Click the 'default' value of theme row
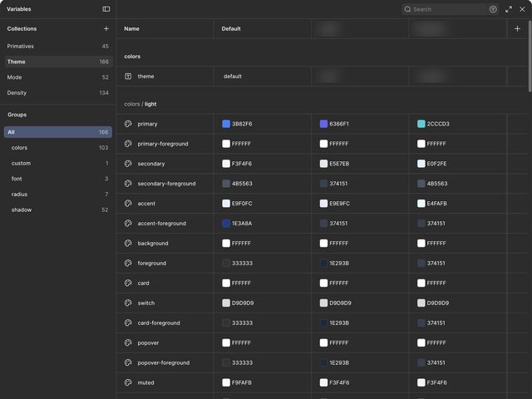The image size is (532, 399). point(233,76)
